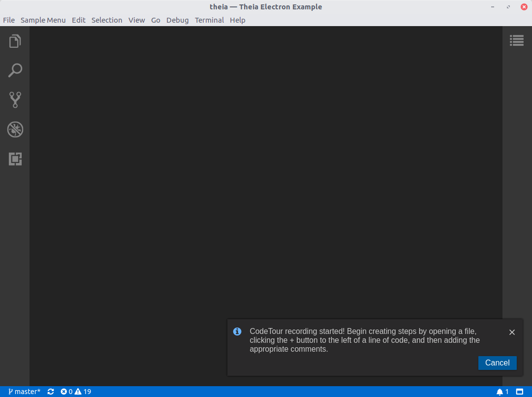Open the File menu
This screenshot has width=532, height=397.
tap(8, 20)
